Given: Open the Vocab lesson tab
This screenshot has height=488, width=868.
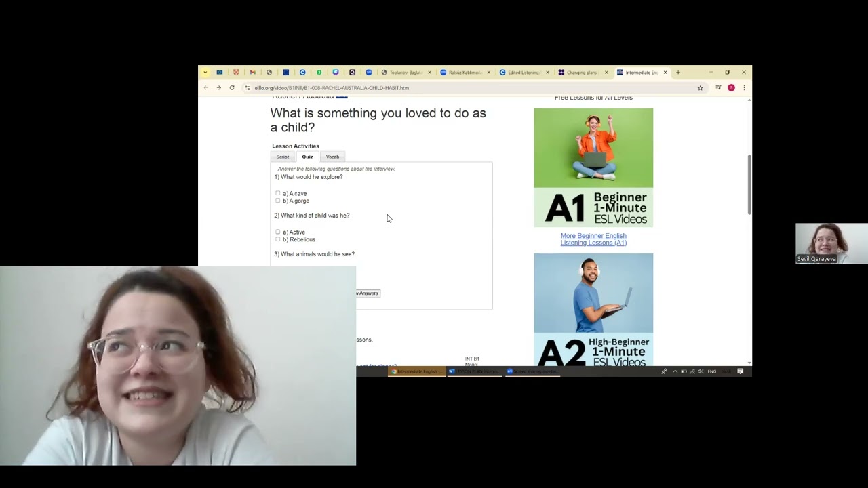Looking at the screenshot, I should [332, 157].
